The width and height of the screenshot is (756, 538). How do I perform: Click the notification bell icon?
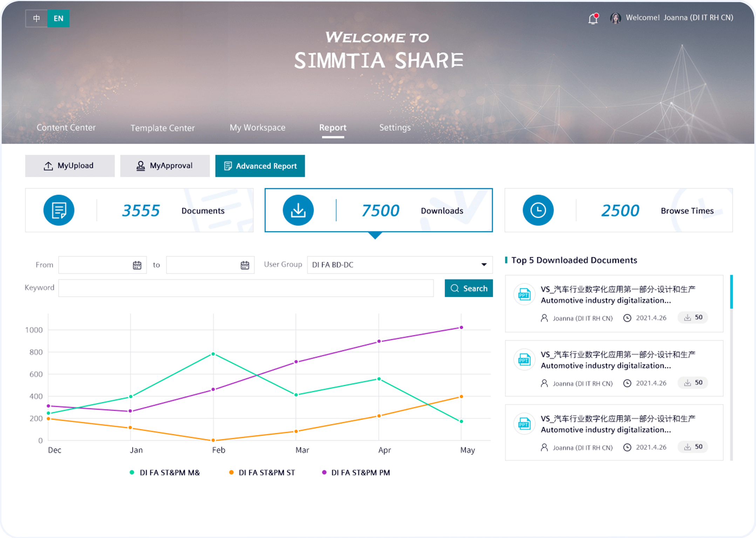click(x=593, y=18)
